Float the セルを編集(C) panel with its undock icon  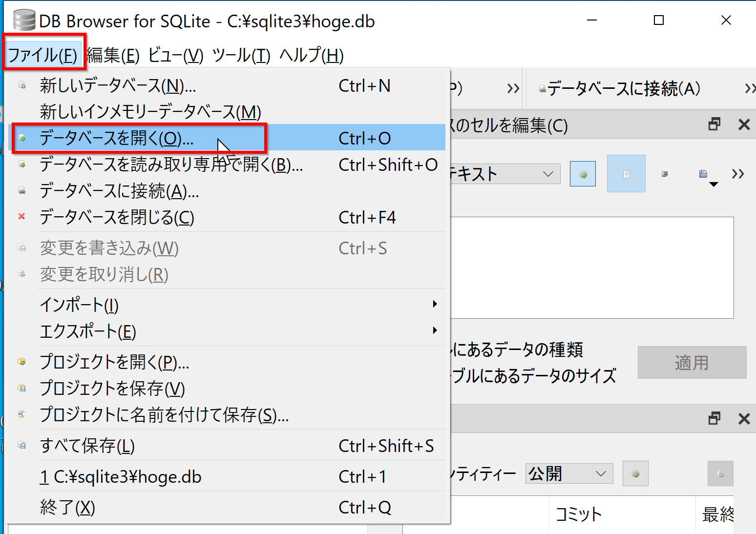pos(714,124)
